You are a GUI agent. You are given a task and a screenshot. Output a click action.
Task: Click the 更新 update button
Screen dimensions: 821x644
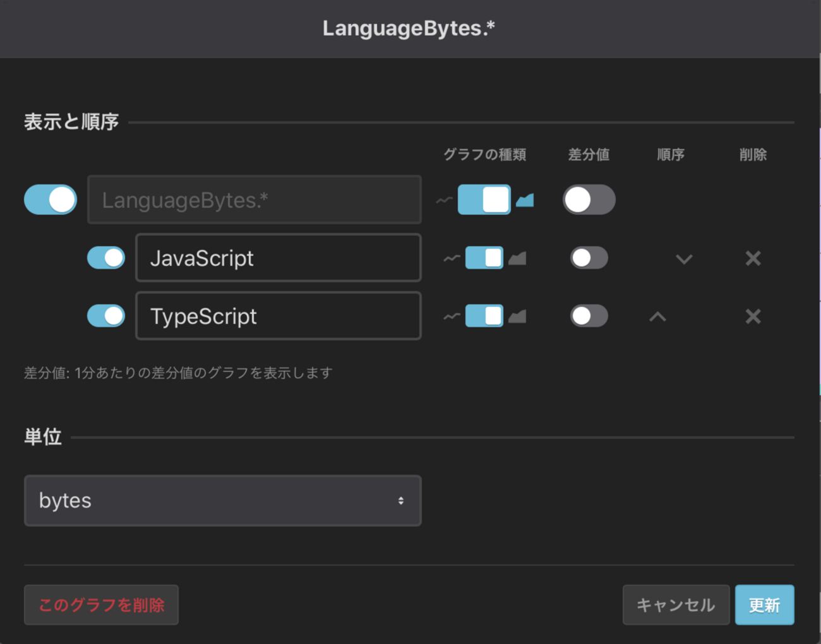764,605
